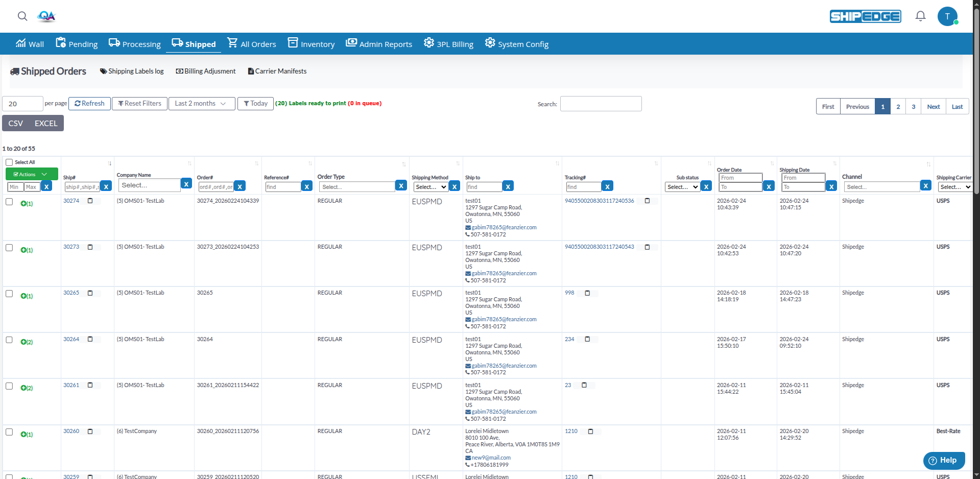Copy ship number 30261 clipboard icon
The height and width of the screenshot is (479, 980).
click(x=90, y=385)
